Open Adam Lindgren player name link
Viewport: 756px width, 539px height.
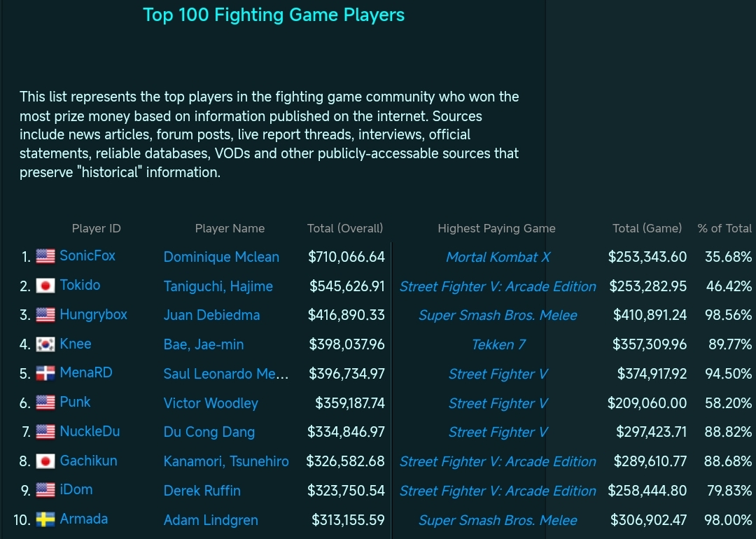pos(211,520)
